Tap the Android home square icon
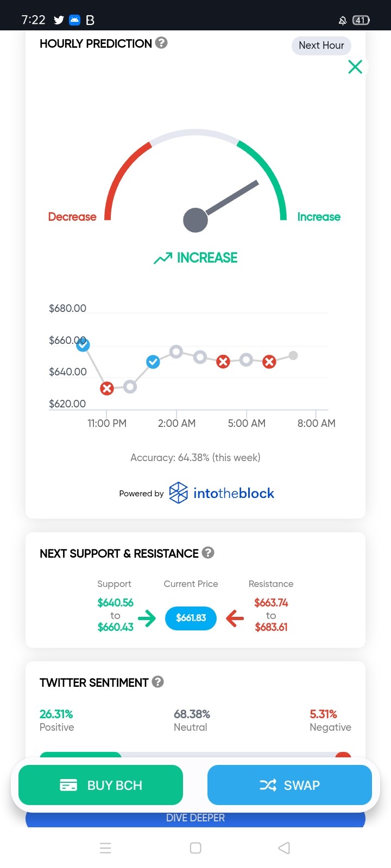Screen dimensions: 391x868 [x=195, y=848]
